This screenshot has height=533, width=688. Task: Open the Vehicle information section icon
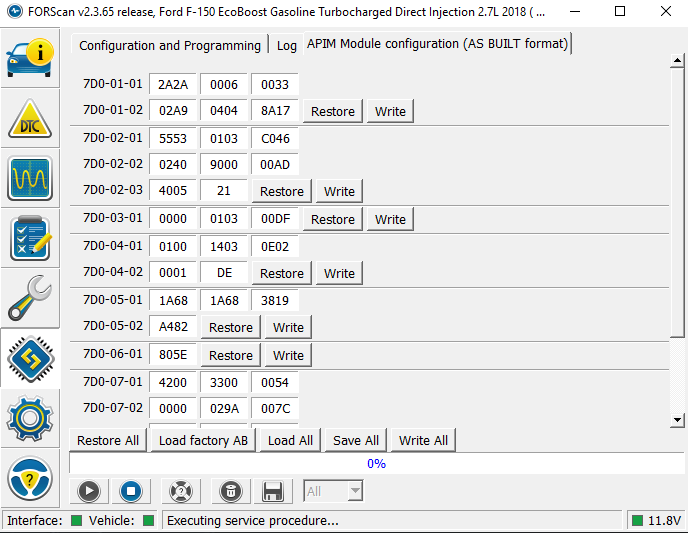click(30, 58)
